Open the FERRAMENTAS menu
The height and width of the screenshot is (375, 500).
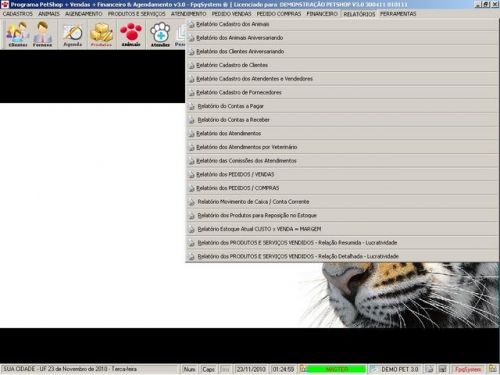(x=398, y=14)
